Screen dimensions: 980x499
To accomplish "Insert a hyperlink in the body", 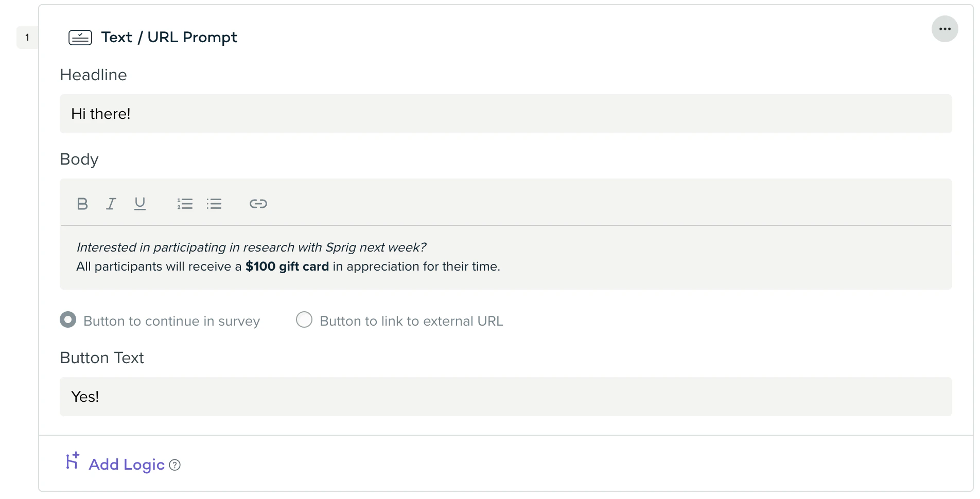I will [x=258, y=204].
